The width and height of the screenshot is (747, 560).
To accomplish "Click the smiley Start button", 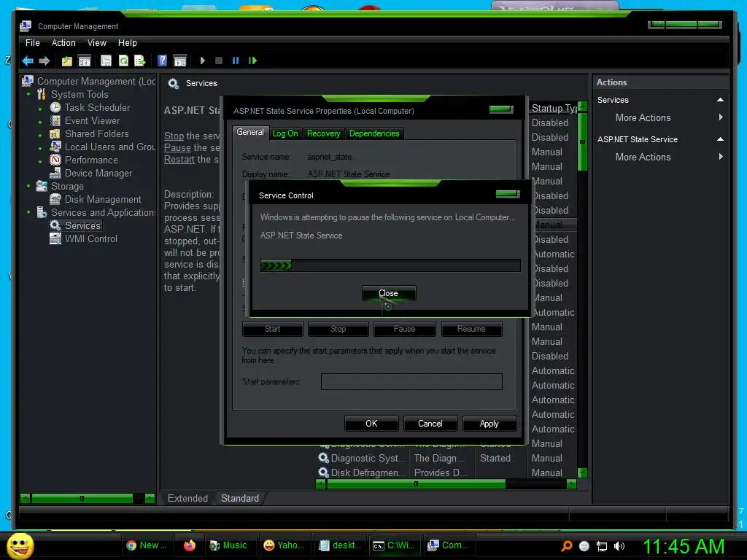I will coord(20,547).
